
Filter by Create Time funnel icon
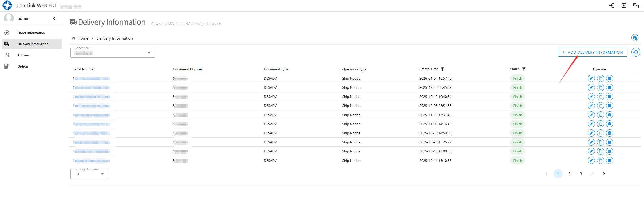coord(442,69)
